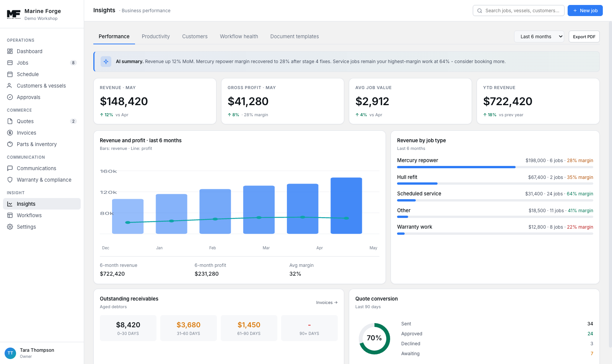612x364 pixels.
Task: Click the Customers & vessels person icon
Action: point(10,86)
